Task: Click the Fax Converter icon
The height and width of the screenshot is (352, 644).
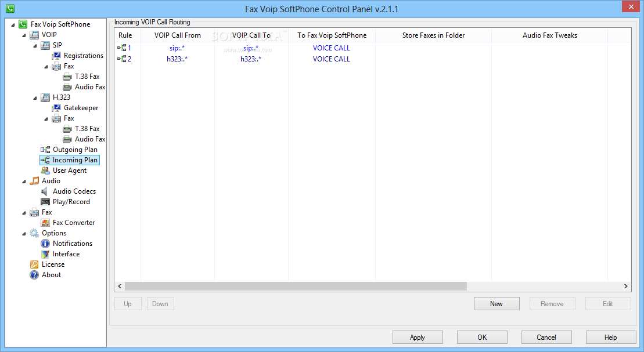Action: tap(45, 223)
